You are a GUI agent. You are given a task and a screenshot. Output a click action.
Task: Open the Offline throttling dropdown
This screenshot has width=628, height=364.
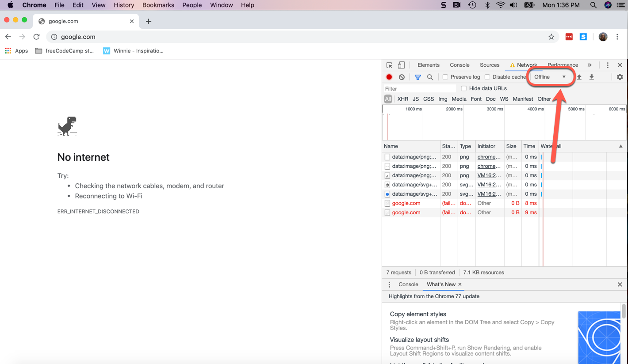(550, 77)
